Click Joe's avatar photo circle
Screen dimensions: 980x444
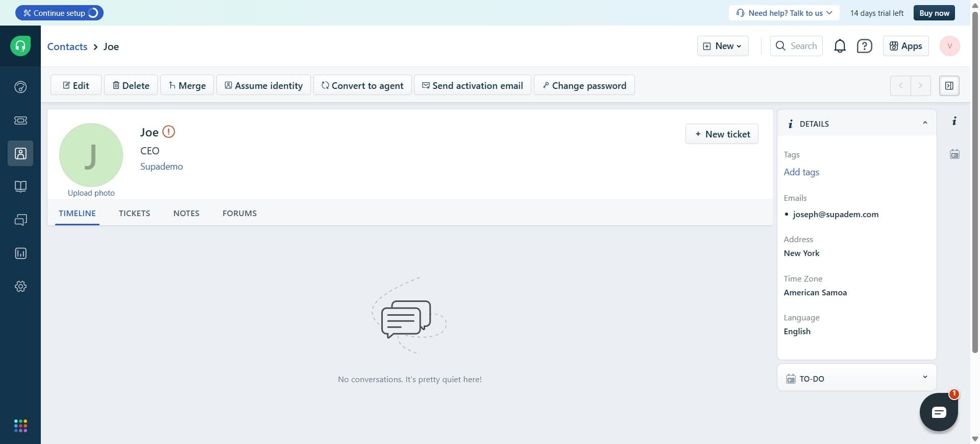click(91, 155)
